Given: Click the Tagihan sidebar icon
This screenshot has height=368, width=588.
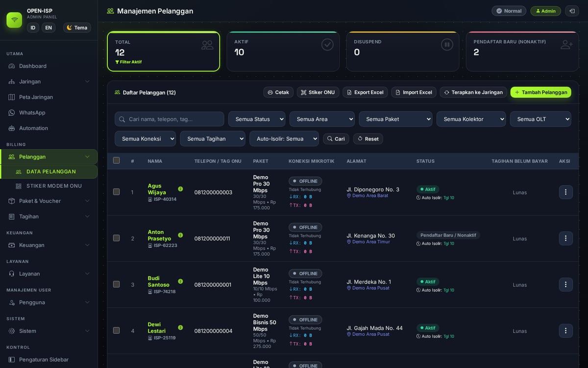Looking at the screenshot, I should pos(12,216).
